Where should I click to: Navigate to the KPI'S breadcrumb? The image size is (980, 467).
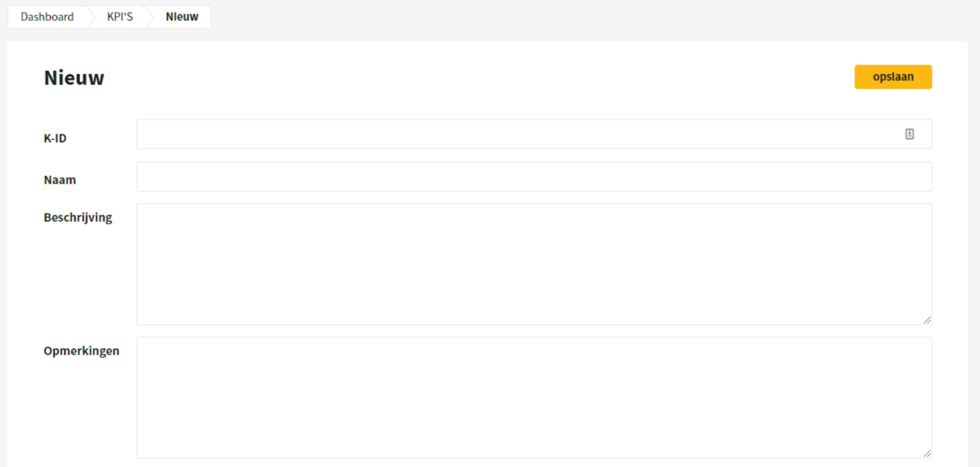point(120,17)
